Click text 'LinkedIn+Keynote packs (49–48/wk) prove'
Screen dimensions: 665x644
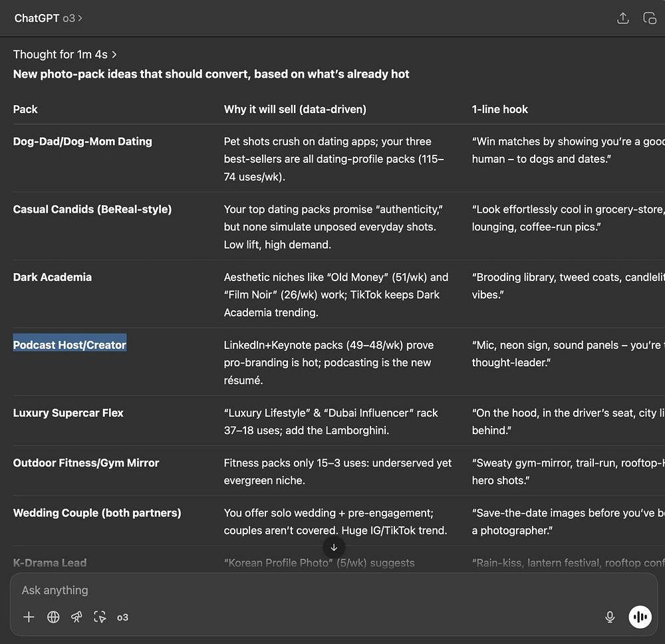coord(329,345)
